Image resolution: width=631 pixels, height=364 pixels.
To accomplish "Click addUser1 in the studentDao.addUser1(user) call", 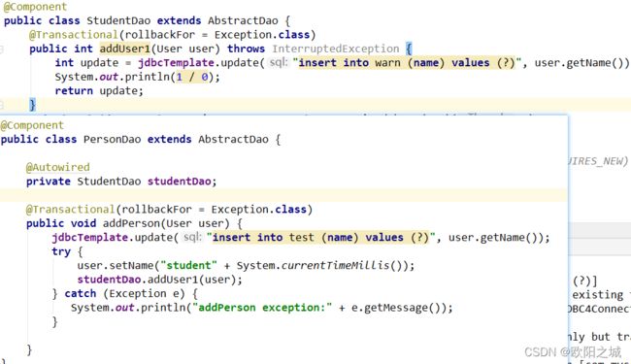I will [x=173, y=280].
